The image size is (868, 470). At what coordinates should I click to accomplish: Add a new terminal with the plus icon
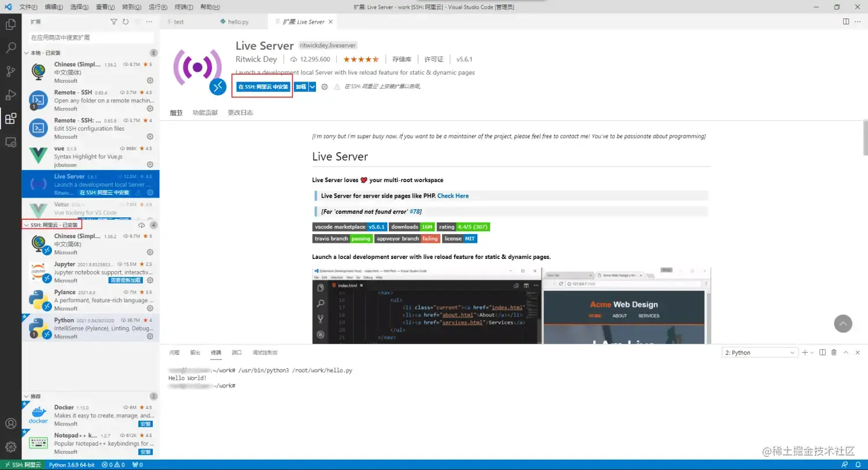805,352
